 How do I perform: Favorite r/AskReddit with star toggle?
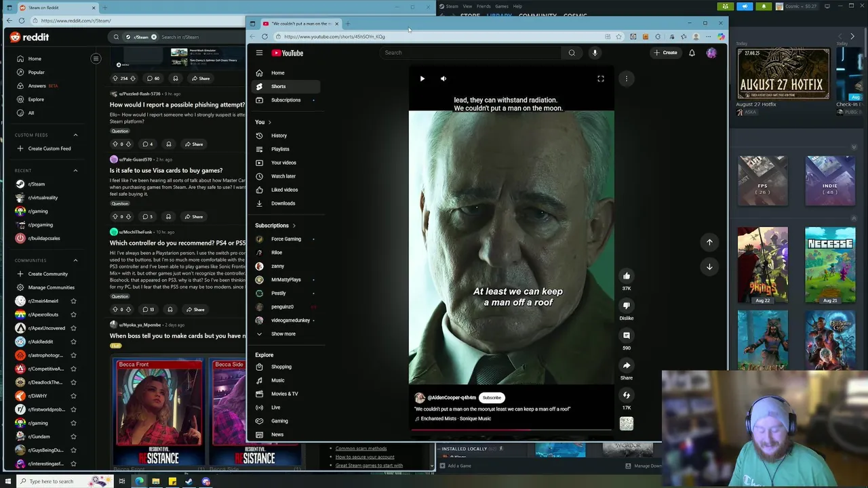coord(73,342)
